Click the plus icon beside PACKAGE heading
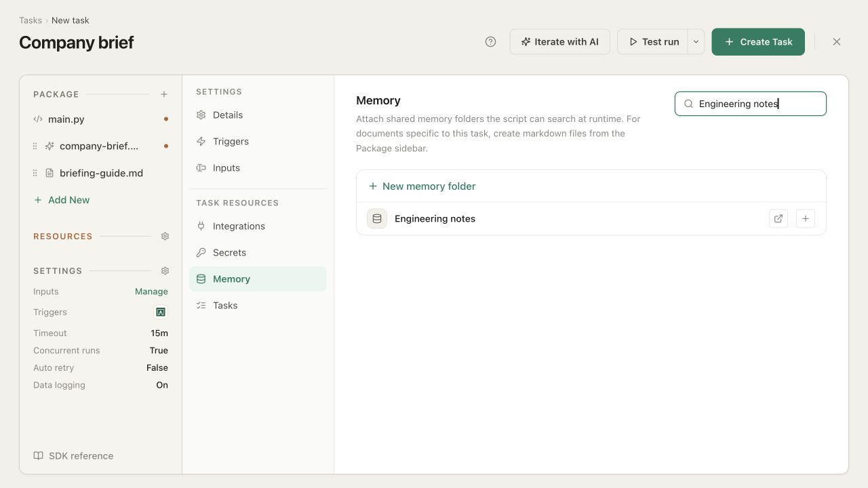The image size is (868, 488). tap(164, 94)
